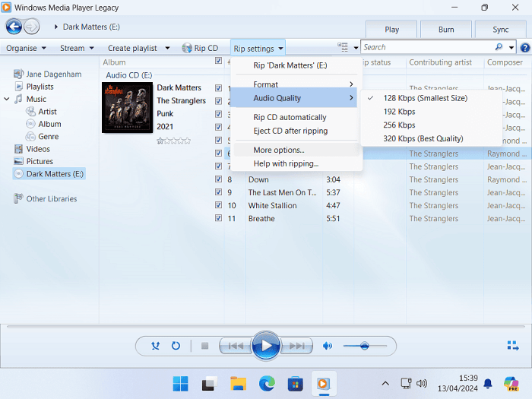Click the breadcrumb arrow before Dark Matters
532x399 pixels.
[56, 27]
